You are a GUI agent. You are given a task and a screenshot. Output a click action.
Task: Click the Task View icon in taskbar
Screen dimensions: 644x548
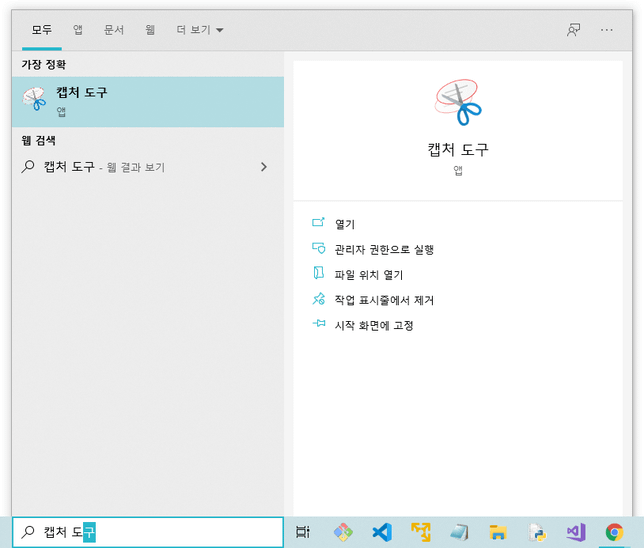click(x=303, y=533)
